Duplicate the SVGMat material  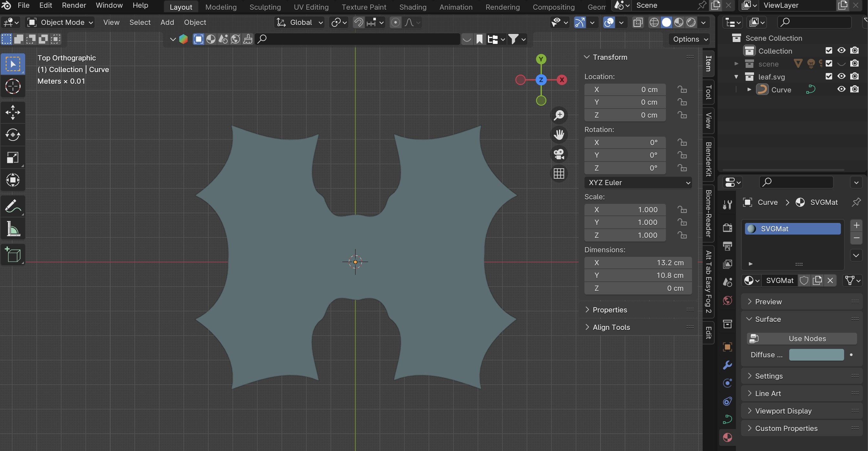817,280
